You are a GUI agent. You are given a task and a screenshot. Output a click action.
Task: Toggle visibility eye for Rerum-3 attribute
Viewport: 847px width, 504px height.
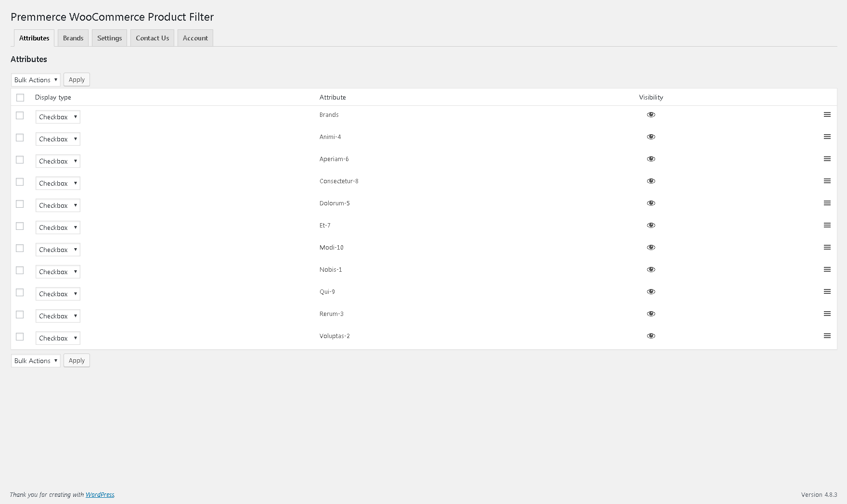pos(651,314)
